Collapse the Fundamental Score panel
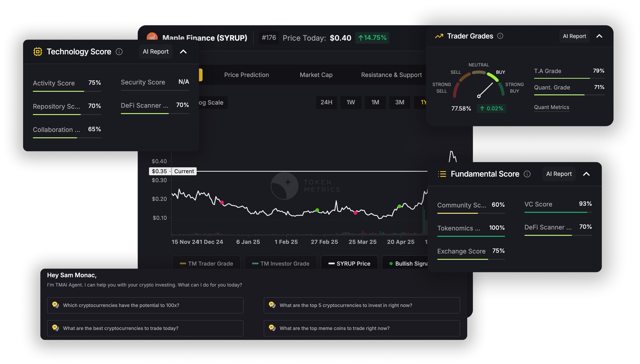Image resolution: width=640 pixels, height=364 pixels. [x=586, y=174]
